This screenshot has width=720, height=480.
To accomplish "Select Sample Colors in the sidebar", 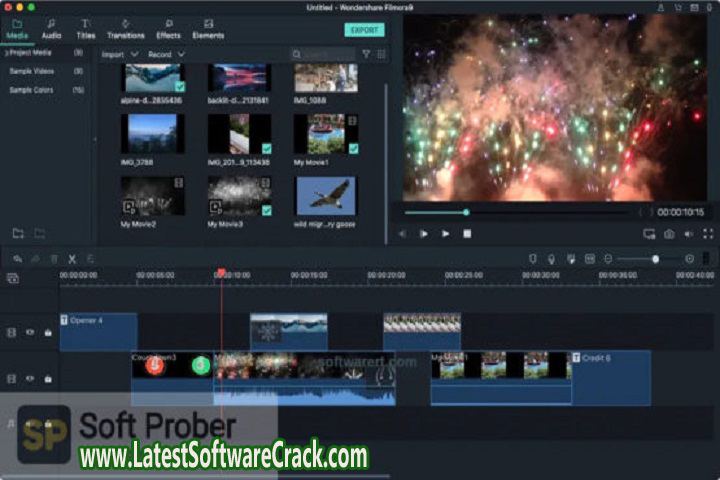I will pos(32,90).
